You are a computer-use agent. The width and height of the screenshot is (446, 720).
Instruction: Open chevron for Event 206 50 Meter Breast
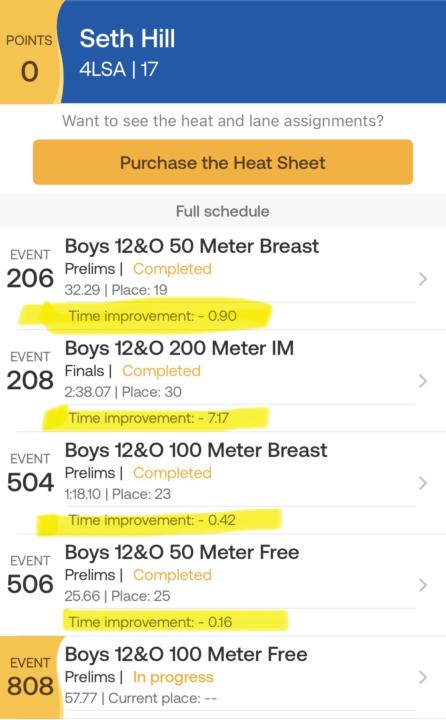423,279
